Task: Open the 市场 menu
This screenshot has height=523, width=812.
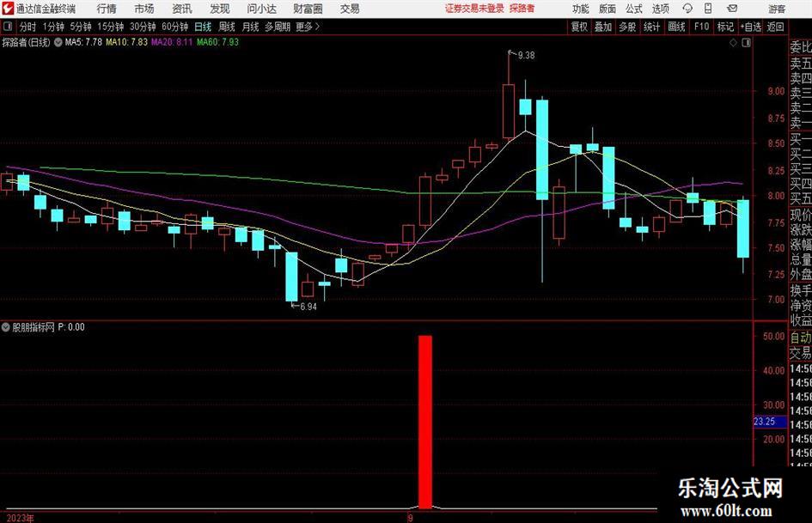Action: [x=144, y=9]
